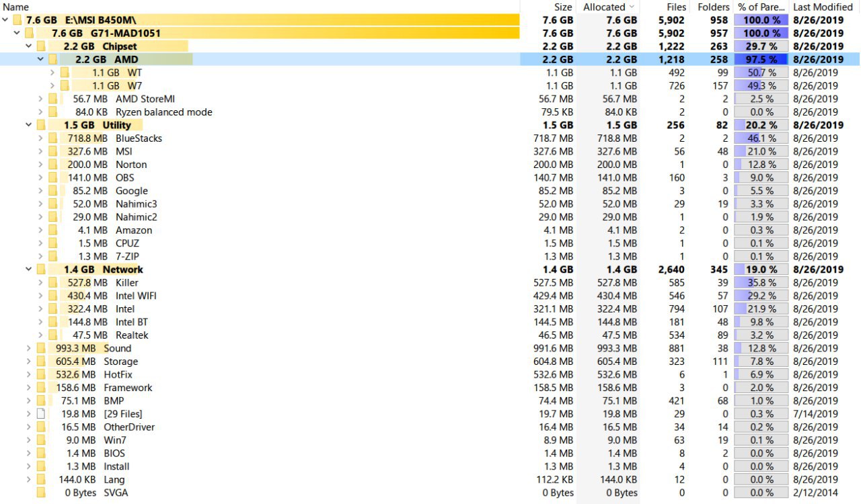The height and width of the screenshot is (504, 861).
Task: Click the folder icon of CPUZ
Action: pos(52,243)
